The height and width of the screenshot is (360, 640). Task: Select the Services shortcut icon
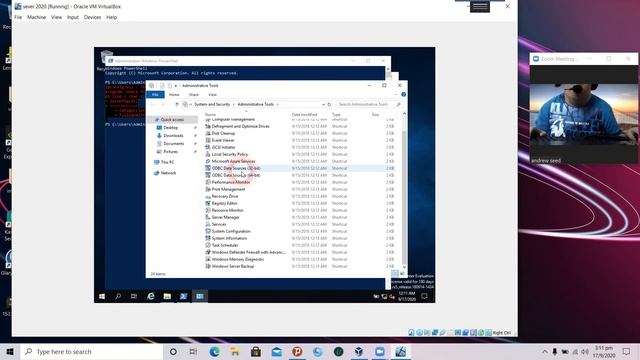coord(208,224)
